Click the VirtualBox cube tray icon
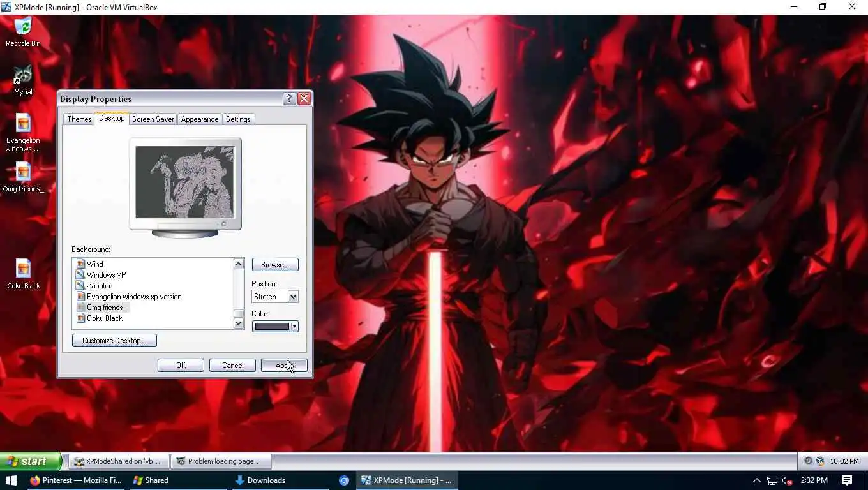Viewport: 868px width, 490px height. point(820,461)
